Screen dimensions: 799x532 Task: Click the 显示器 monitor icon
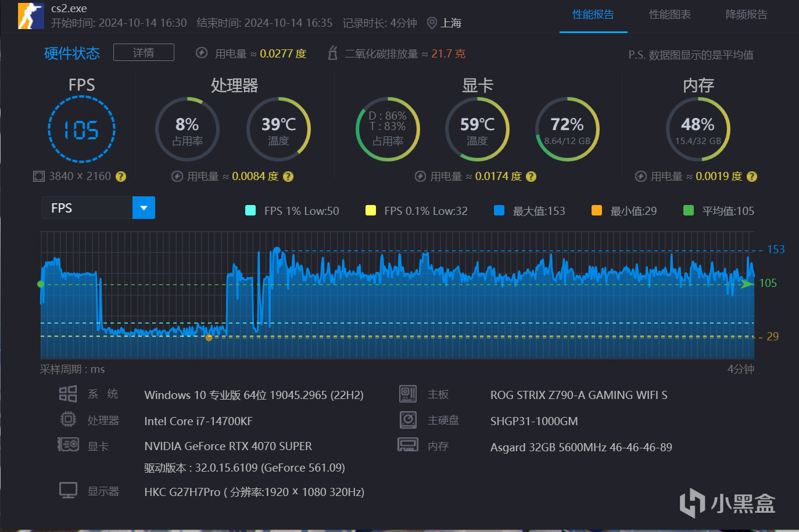click(x=68, y=490)
